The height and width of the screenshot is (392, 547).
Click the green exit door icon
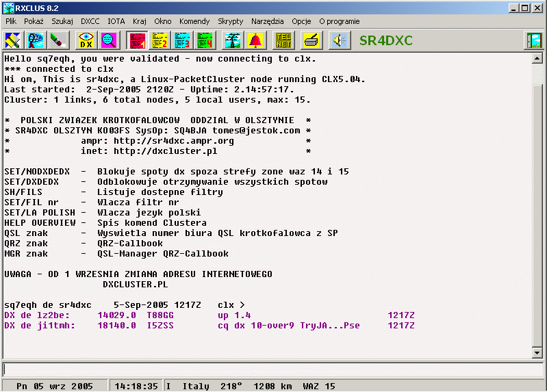coord(533,40)
